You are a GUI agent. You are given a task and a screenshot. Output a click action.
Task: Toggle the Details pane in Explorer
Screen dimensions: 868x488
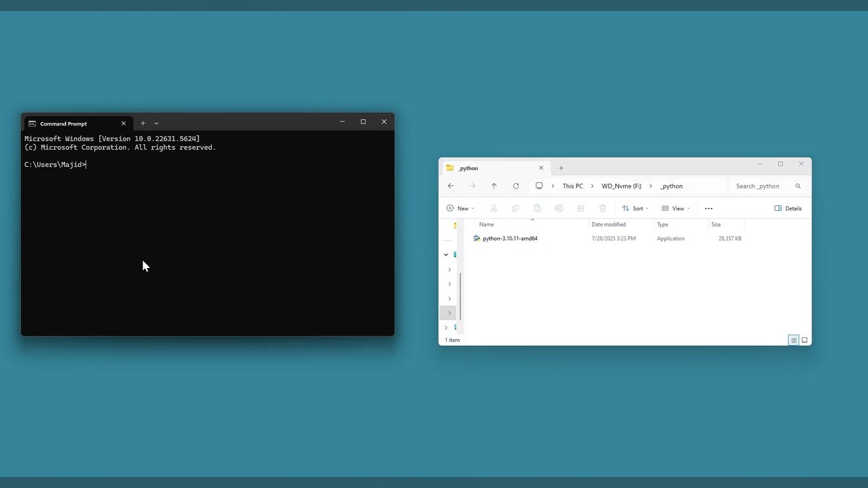pyautogui.click(x=788, y=208)
